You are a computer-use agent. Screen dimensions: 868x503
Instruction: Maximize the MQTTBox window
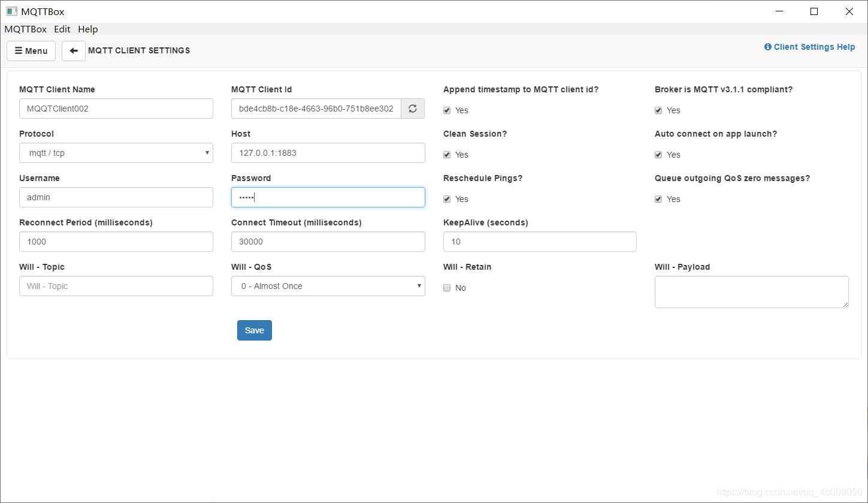(x=814, y=11)
